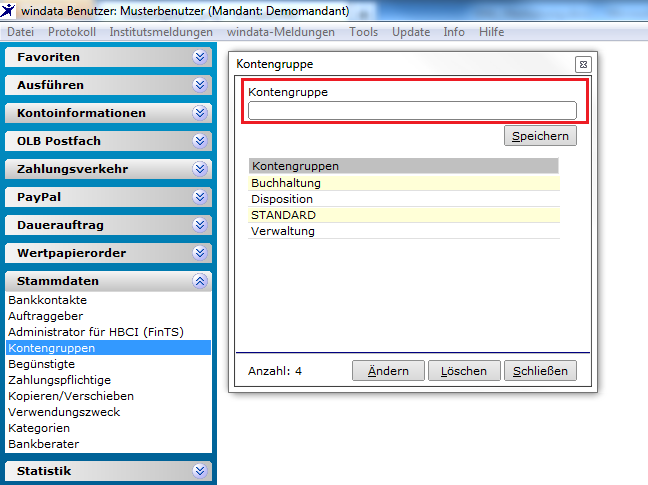Click the windata app icon in title bar
Viewport: 648px width, 485px height.
(x=8, y=10)
